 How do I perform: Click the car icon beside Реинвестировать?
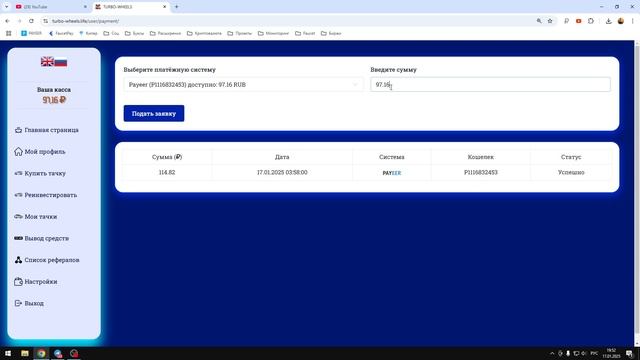(x=18, y=195)
